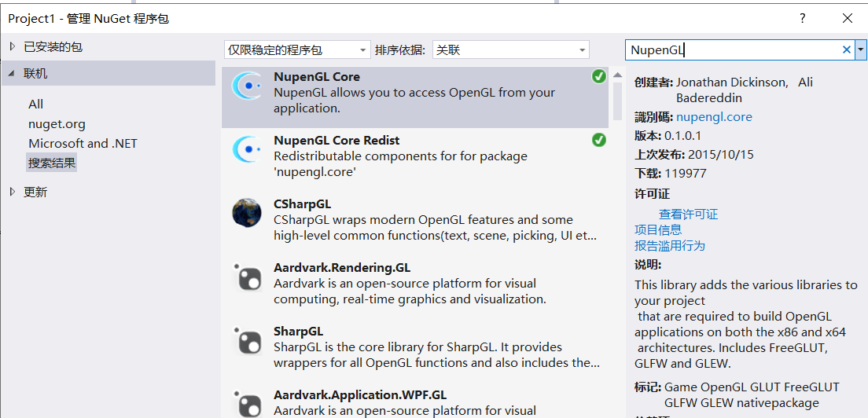Open the 仅限稳定的程序包 dropdown
Viewport: 868px width, 418px height.
point(297,49)
